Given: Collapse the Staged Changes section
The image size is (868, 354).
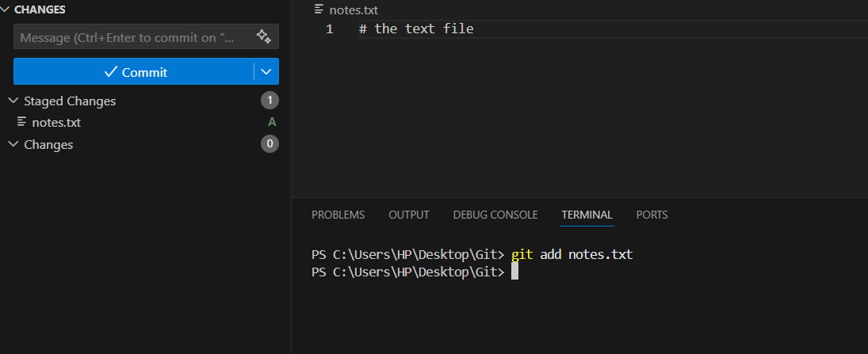Looking at the screenshot, I should 13,101.
